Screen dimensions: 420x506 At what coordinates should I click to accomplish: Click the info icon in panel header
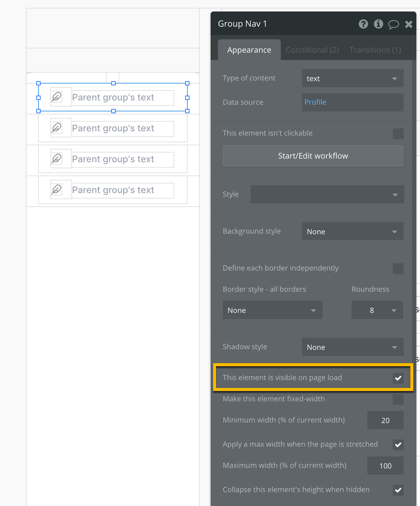coord(378,24)
